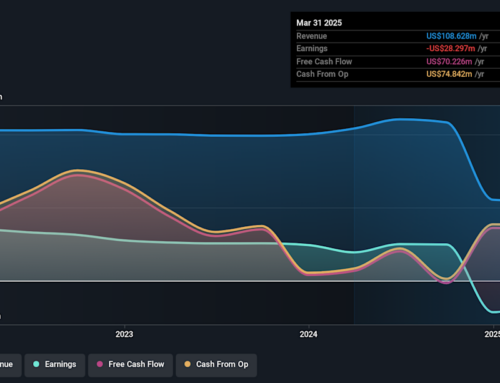This screenshot has height=383, width=500.
Task: Click the Cash From Op value US$74.842m
Action: [449, 74]
